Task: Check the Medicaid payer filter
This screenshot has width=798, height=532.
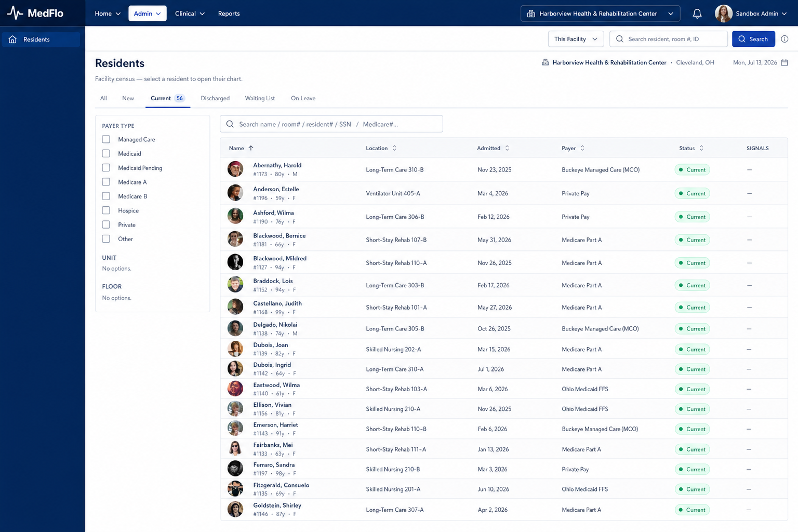Action: [106, 154]
